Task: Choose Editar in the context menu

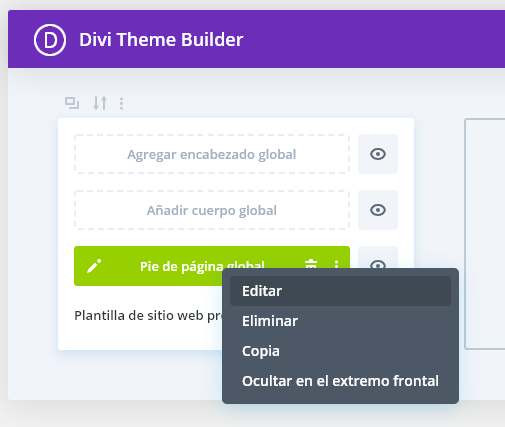Action: point(340,291)
